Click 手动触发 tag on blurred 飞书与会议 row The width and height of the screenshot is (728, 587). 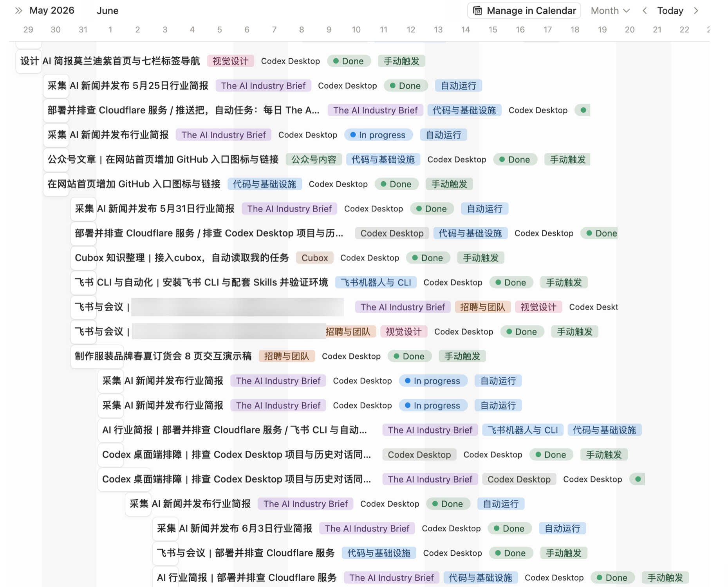click(x=575, y=332)
